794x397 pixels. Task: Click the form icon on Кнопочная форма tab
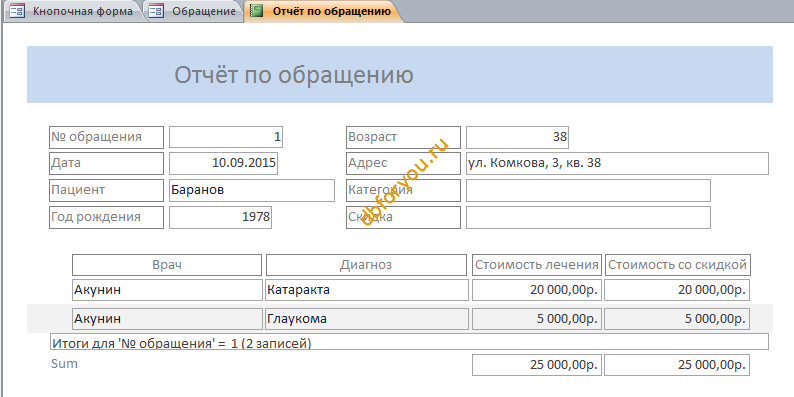[17, 11]
